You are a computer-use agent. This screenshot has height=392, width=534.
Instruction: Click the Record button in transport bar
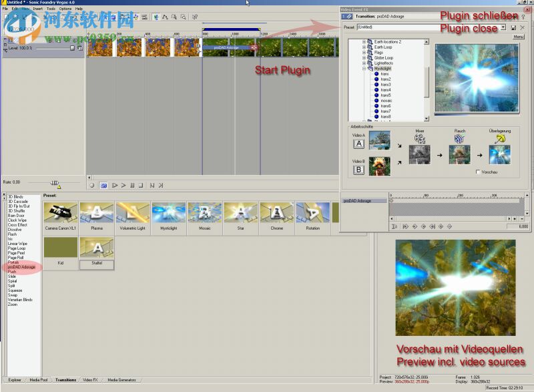click(92, 185)
